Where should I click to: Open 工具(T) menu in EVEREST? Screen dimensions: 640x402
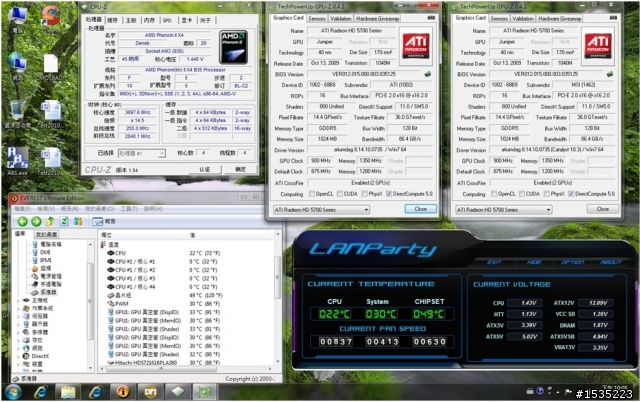[x=129, y=209]
